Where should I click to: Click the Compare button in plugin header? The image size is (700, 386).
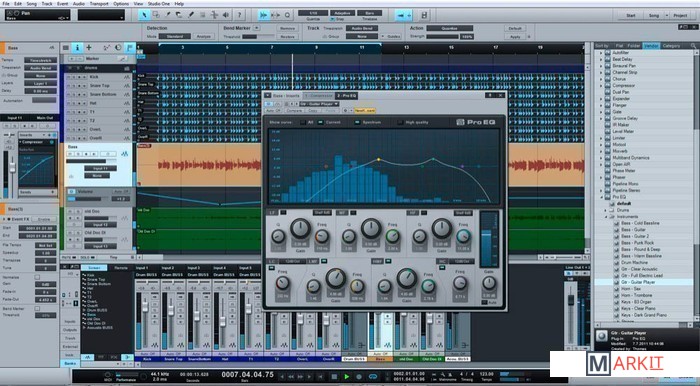click(x=294, y=110)
